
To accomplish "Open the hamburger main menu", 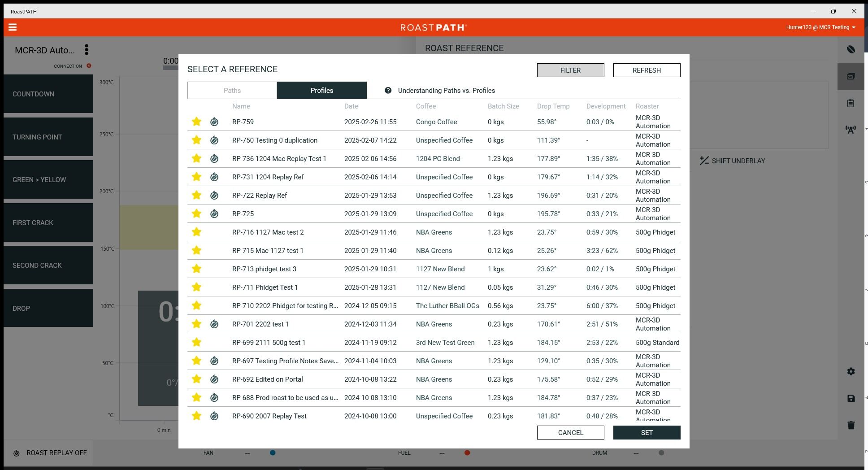I will [13, 27].
